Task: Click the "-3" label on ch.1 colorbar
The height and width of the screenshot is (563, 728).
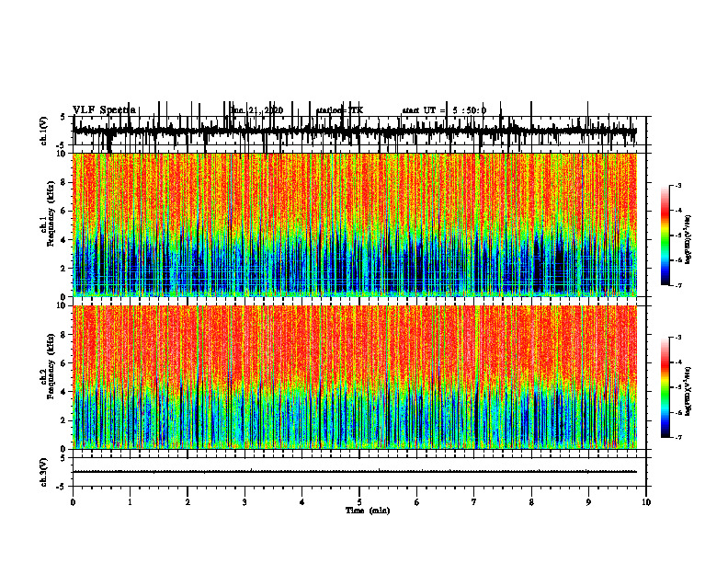Action: click(x=678, y=186)
